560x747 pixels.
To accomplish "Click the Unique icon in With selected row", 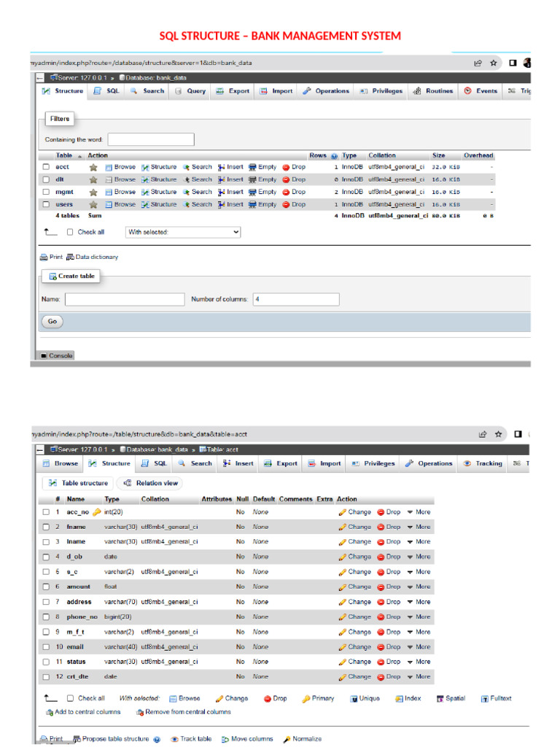I will (354, 699).
